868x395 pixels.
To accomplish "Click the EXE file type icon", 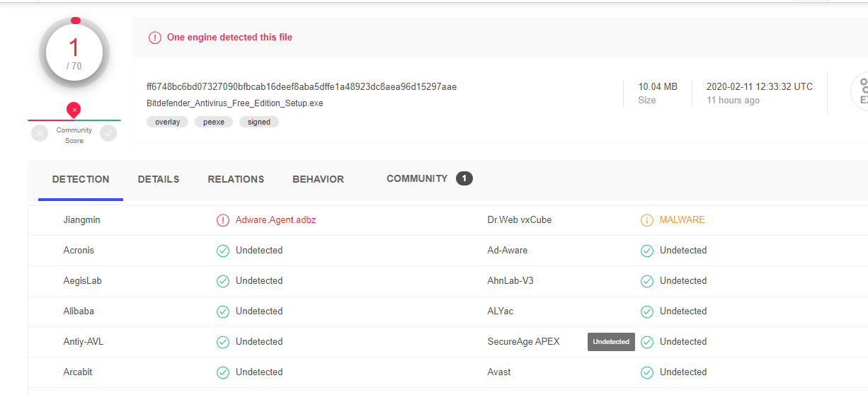I will [859, 92].
